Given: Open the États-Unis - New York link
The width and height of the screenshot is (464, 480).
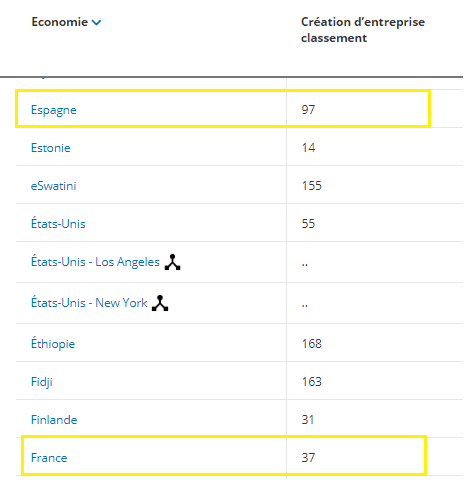Looking at the screenshot, I should pyautogui.click(x=89, y=303).
